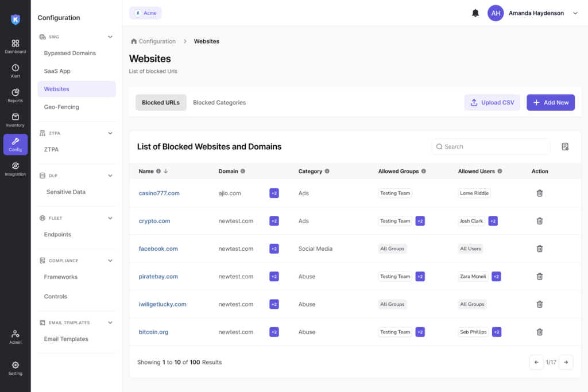Go to Dashboard in the sidebar
588x392 pixels.
(16, 46)
